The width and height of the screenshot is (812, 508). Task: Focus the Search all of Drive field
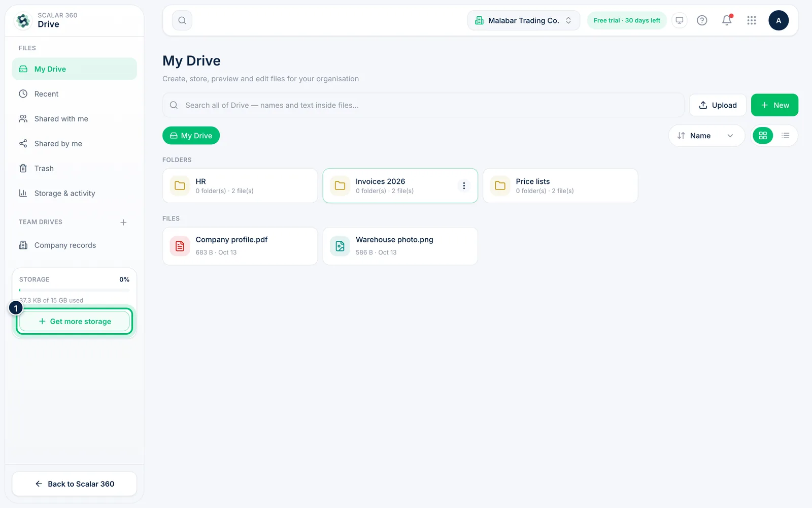[x=423, y=105]
